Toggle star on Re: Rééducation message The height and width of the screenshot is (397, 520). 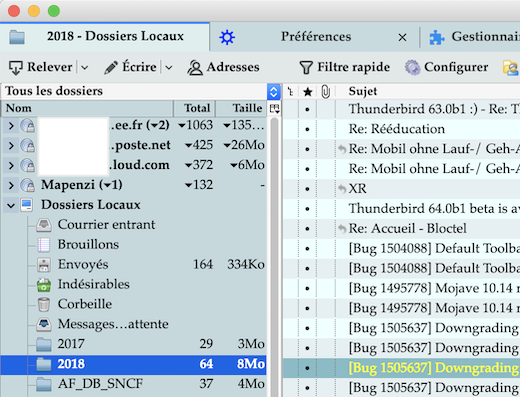tap(307, 129)
